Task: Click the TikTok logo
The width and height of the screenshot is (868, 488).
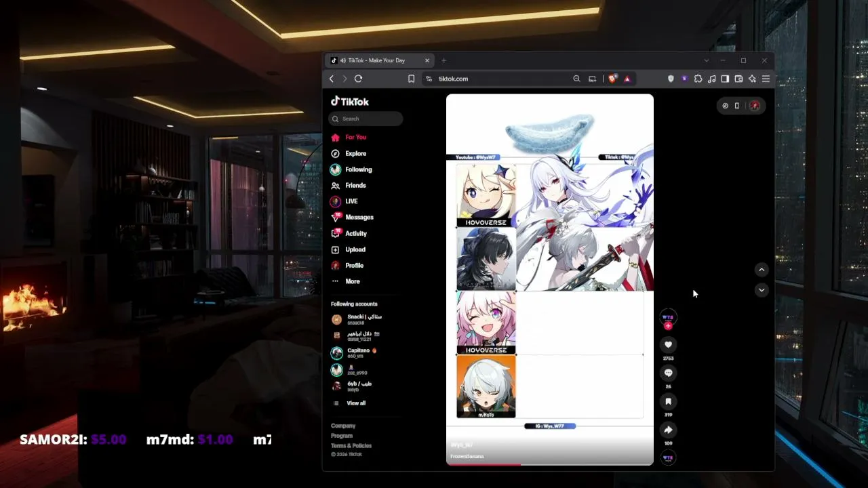Action: click(x=350, y=102)
